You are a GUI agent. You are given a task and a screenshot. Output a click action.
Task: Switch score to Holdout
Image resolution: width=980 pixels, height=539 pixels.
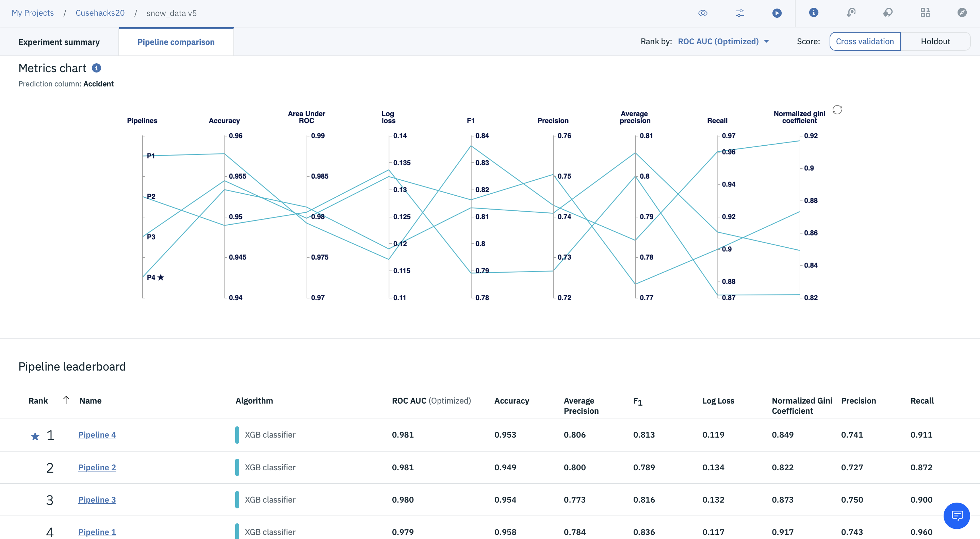(x=935, y=42)
